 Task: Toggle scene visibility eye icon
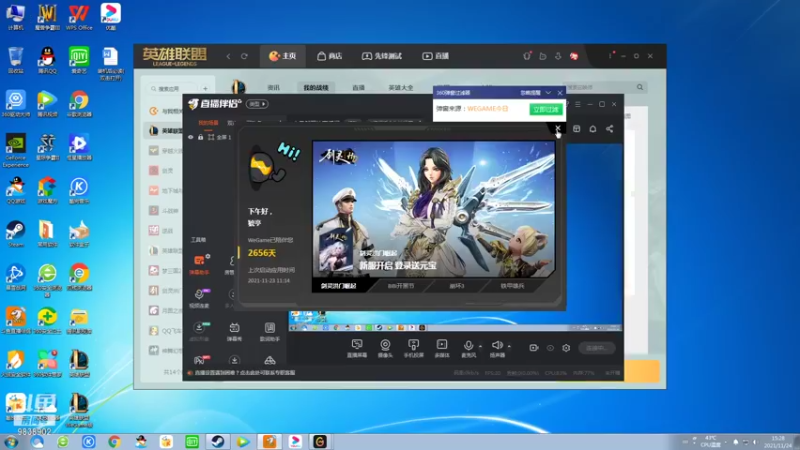point(191,137)
